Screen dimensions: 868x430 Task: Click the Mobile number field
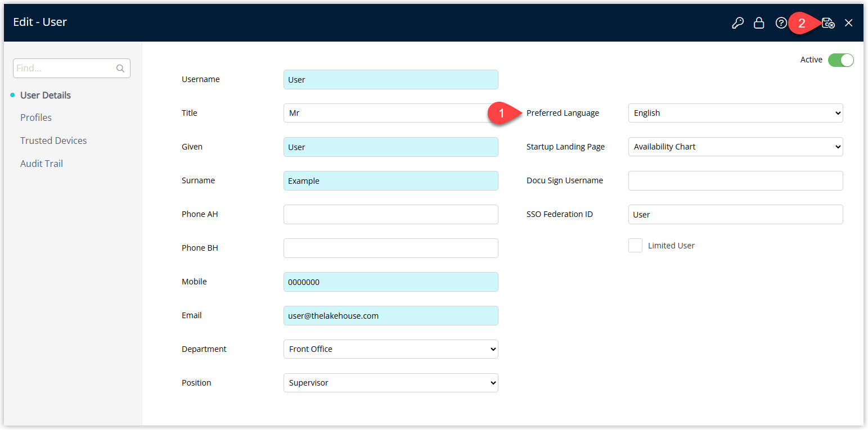390,282
